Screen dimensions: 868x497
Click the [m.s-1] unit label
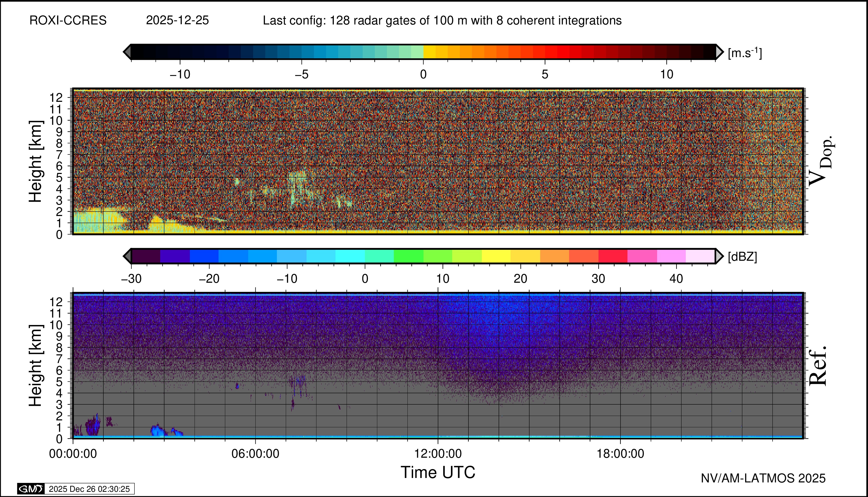(x=745, y=53)
